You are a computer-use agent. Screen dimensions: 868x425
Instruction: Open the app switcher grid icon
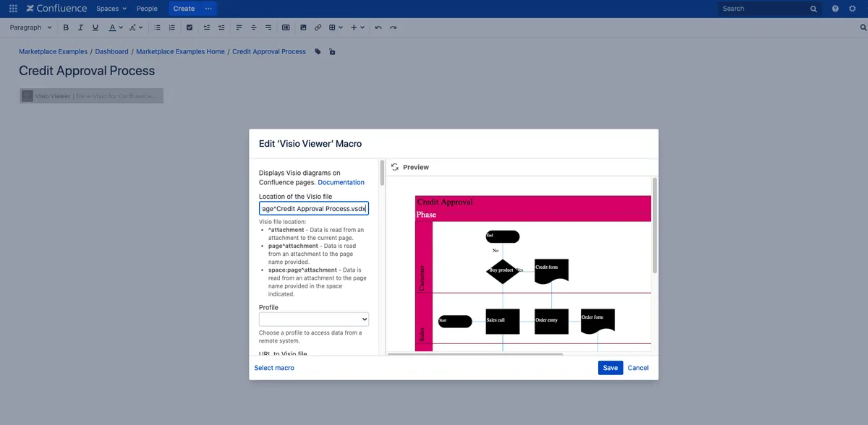13,9
